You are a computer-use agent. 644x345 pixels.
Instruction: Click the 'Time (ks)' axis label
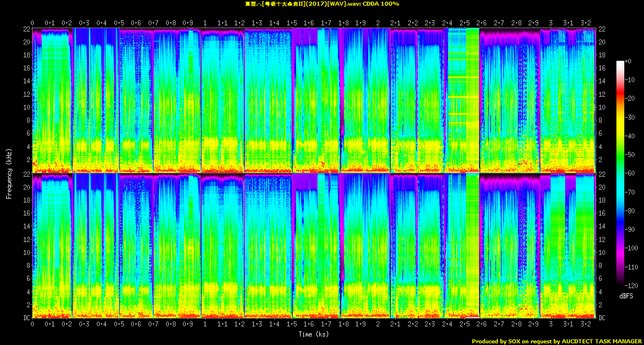coord(314,334)
